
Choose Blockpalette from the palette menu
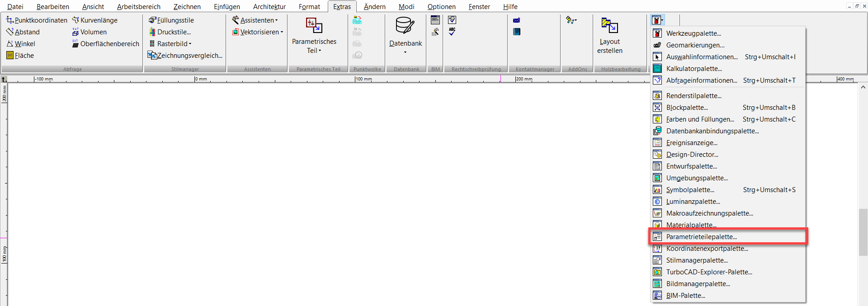point(687,108)
